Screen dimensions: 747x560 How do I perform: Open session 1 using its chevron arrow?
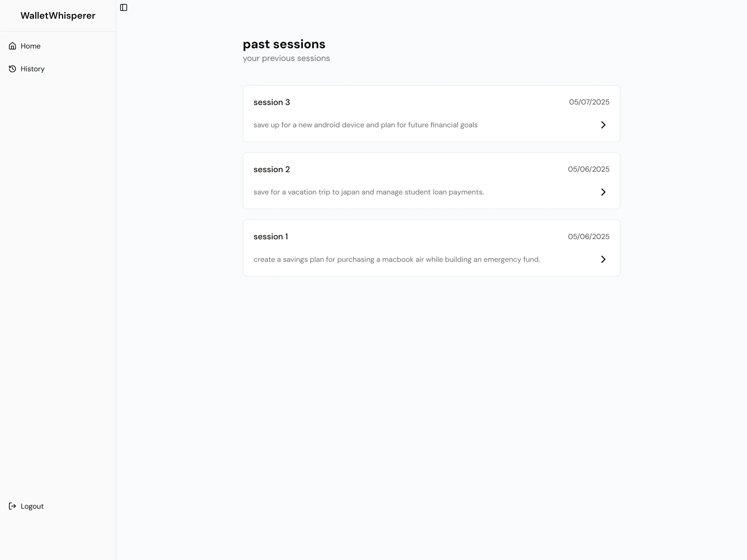[604, 259]
